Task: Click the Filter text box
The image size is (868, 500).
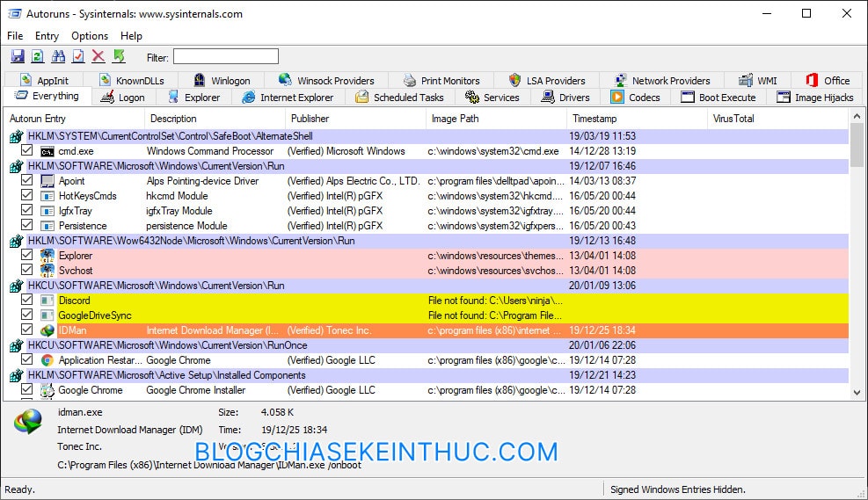Action: point(226,56)
